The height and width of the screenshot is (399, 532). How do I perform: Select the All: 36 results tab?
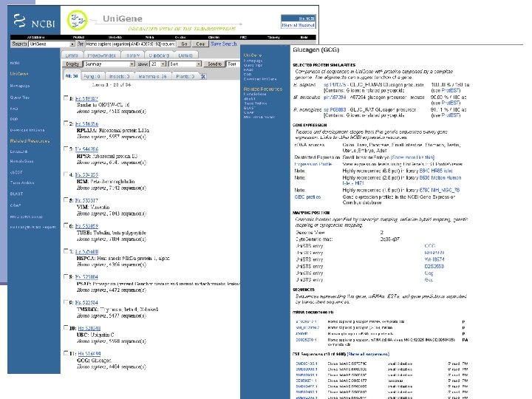tap(72, 76)
